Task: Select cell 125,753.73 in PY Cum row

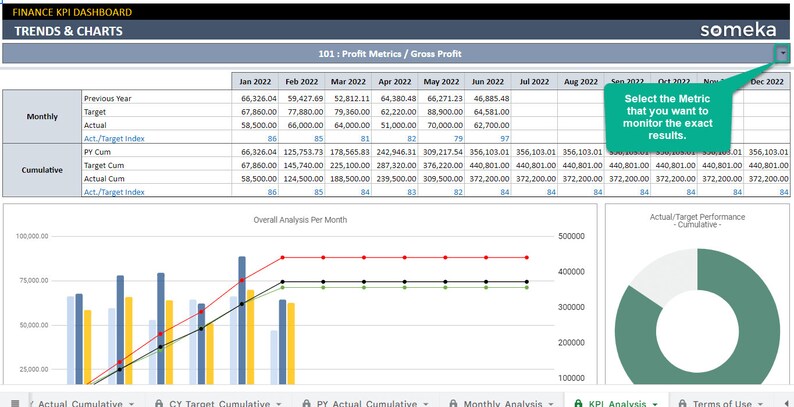Action: [301, 152]
